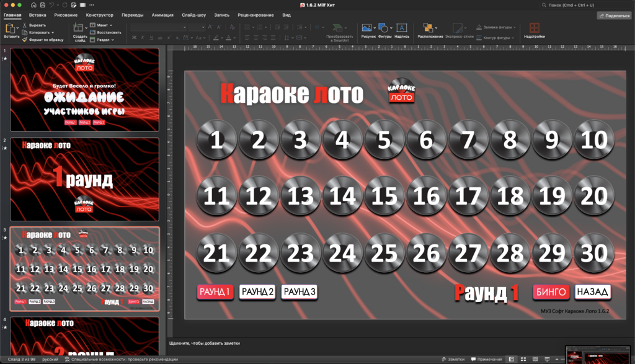
Task: Click the Вставить (Paste) clipboard icon
Action: click(10, 28)
